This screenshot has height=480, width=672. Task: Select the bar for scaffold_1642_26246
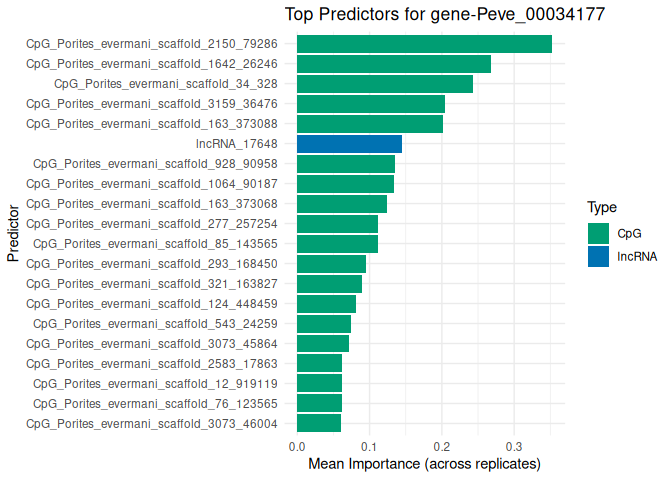click(x=394, y=64)
